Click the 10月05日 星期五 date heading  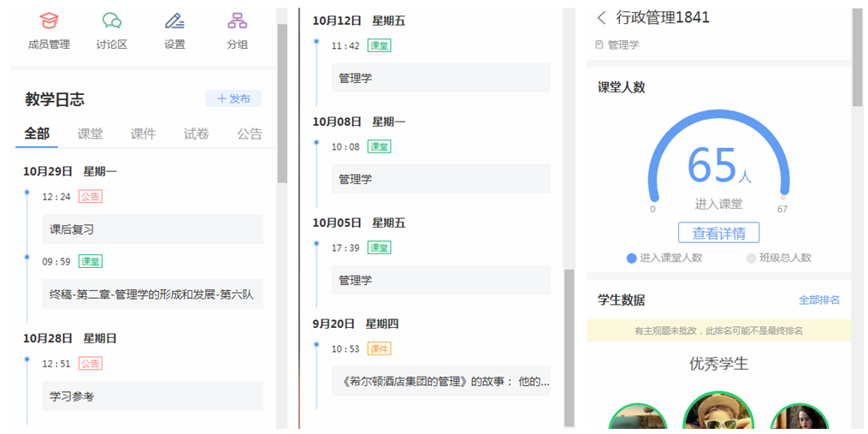(358, 223)
